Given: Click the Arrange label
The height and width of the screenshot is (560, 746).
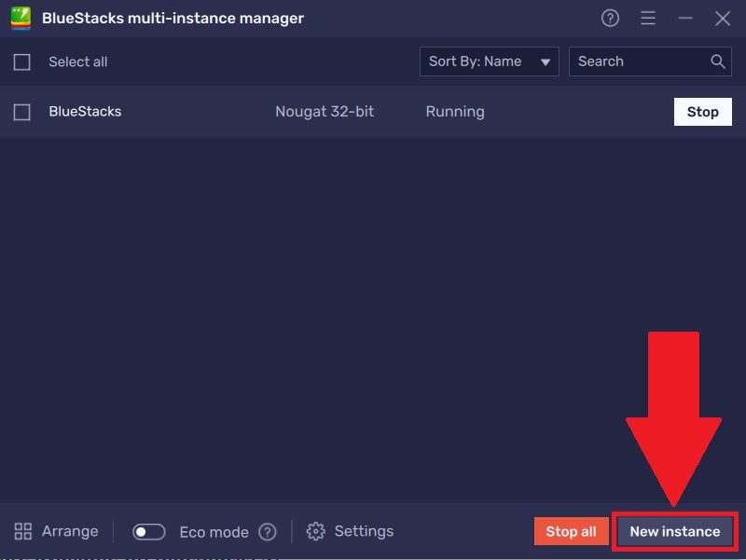Looking at the screenshot, I should [70, 531].
